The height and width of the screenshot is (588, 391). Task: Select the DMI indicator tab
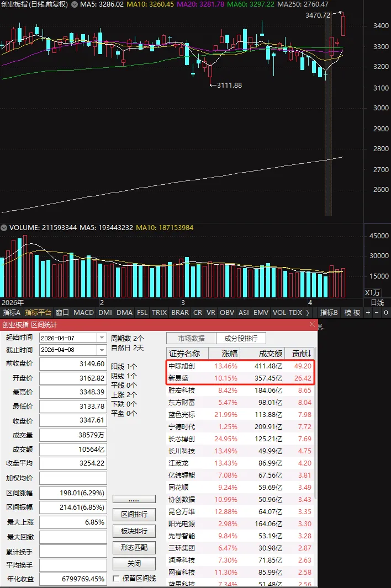pyautogui.click(x=105, y=312)
